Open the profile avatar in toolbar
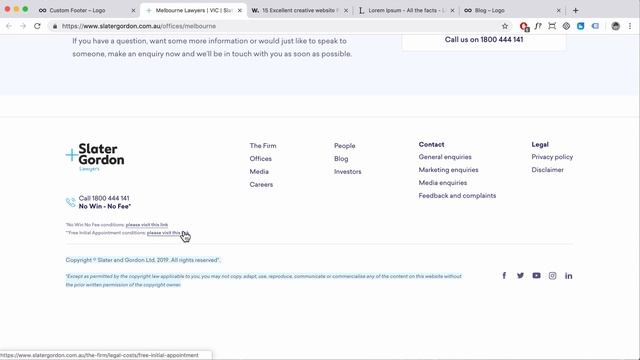The image size is (640, 360). click(x=616, y=26)
